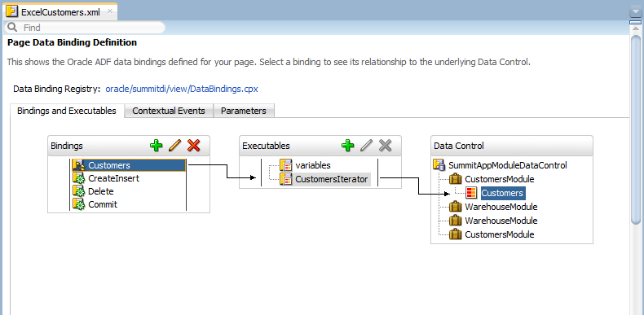The height and width of the screenshot is (315, 644).
Task: Click the Executables gray delete X
Action: (x=386, y=146)
